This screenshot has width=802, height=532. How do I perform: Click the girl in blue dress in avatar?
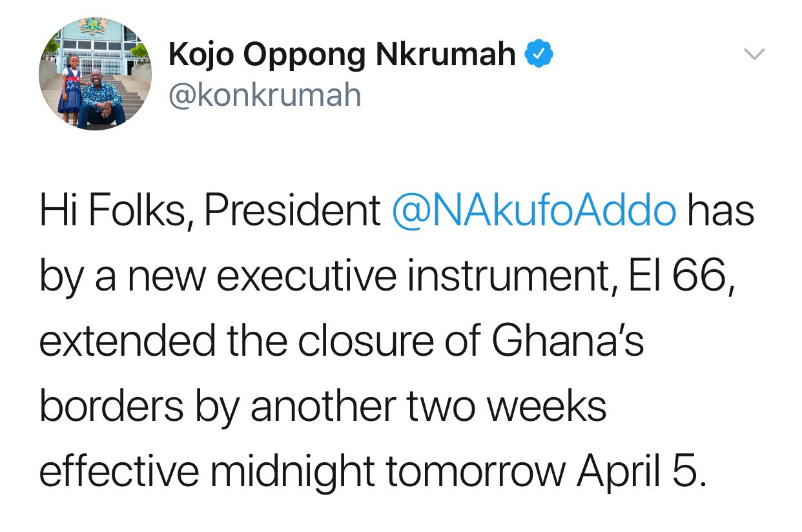point(70,91)
